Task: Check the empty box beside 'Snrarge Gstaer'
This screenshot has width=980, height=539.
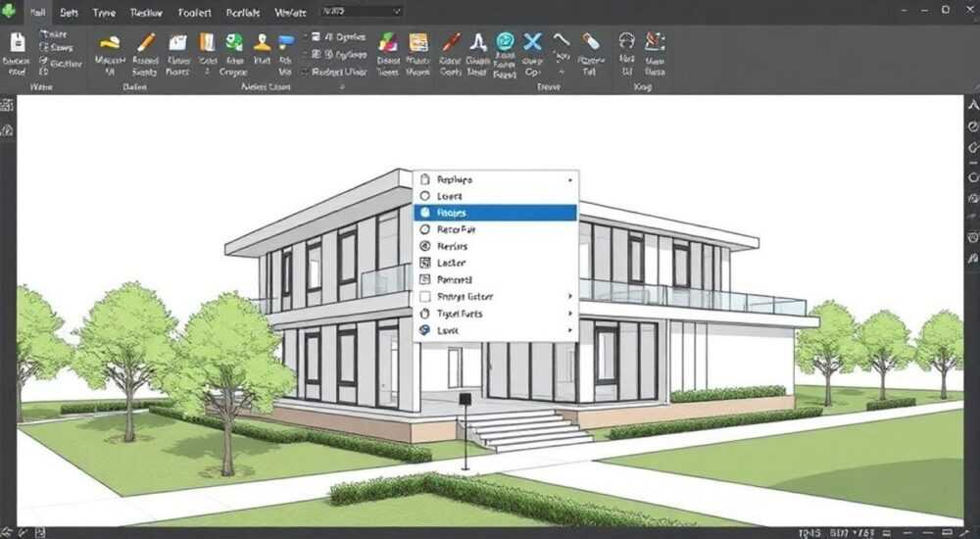Action: [x=425, y=296]
